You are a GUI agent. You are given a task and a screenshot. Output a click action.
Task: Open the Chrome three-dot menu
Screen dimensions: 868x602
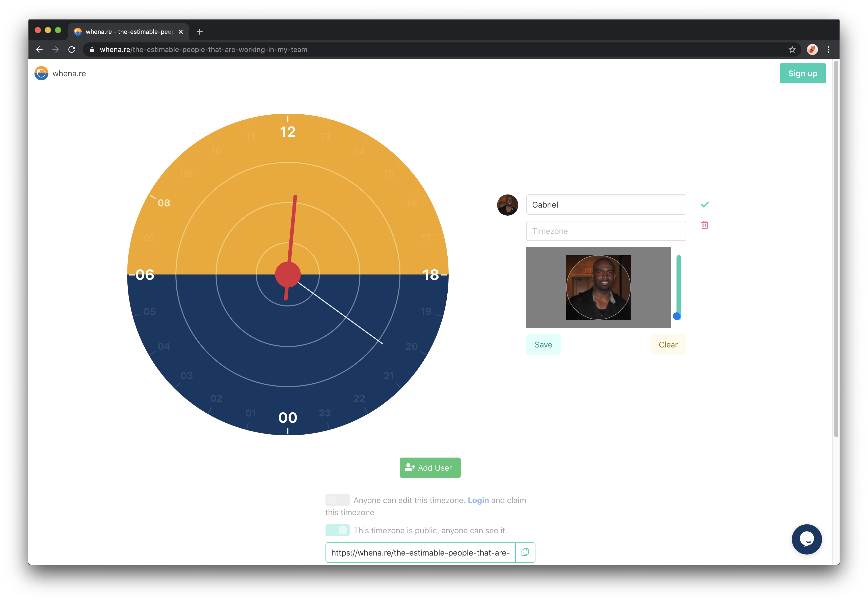point(828,49)
